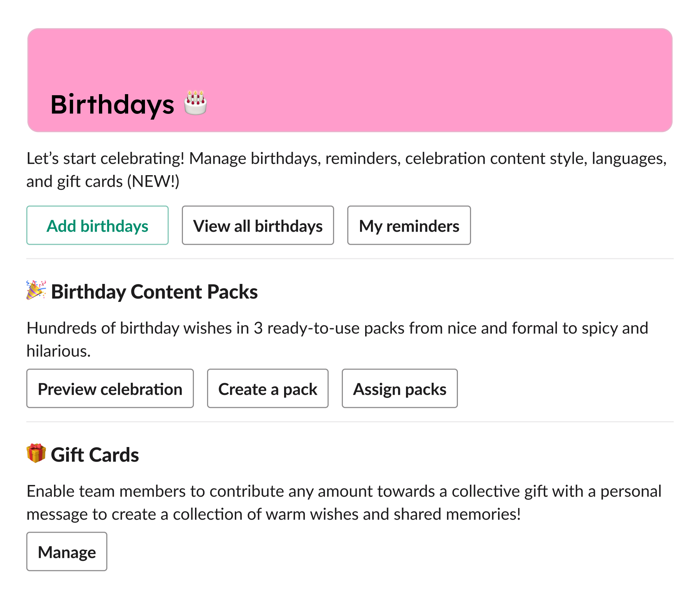Open My reminders
The height and width of the screenshot is (597, 700).
click(x=409, y=225)
